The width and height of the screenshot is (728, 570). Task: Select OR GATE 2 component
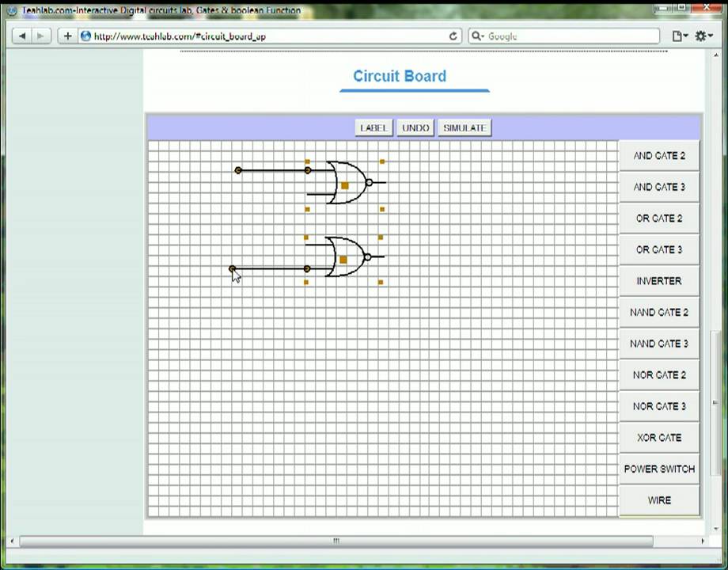click(x=659, y=218)
